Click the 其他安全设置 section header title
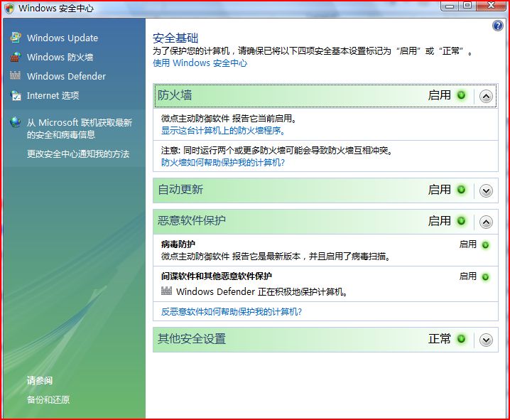The width and height of the screenshot is (510, 420). coord(192,339)
